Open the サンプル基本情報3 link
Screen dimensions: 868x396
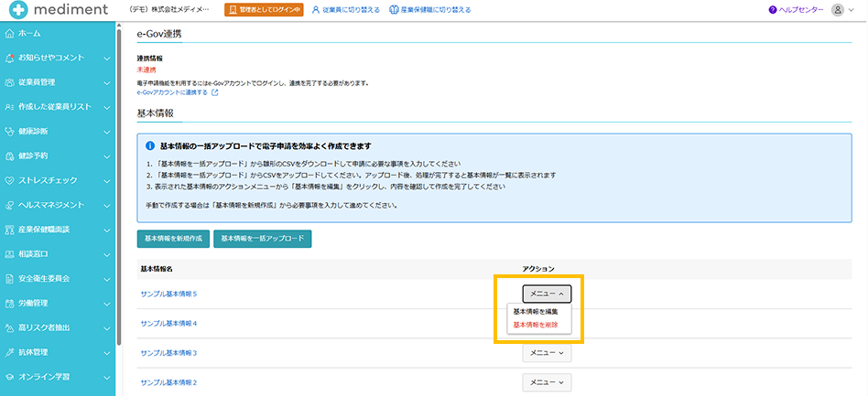pos(168,353)
